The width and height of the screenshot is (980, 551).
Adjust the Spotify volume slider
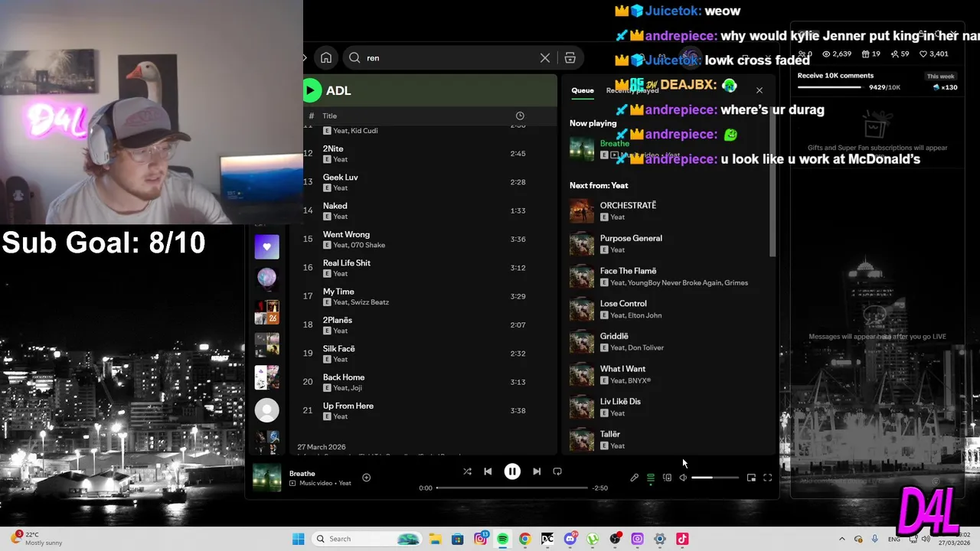click(715, 478)
